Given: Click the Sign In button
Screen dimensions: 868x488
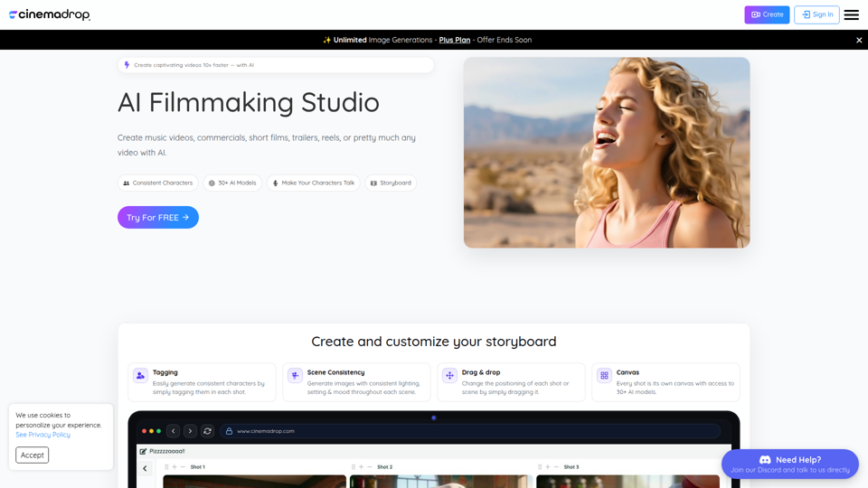Looking at the screenshot, I should pyautogui.click(x=816, y=14).
